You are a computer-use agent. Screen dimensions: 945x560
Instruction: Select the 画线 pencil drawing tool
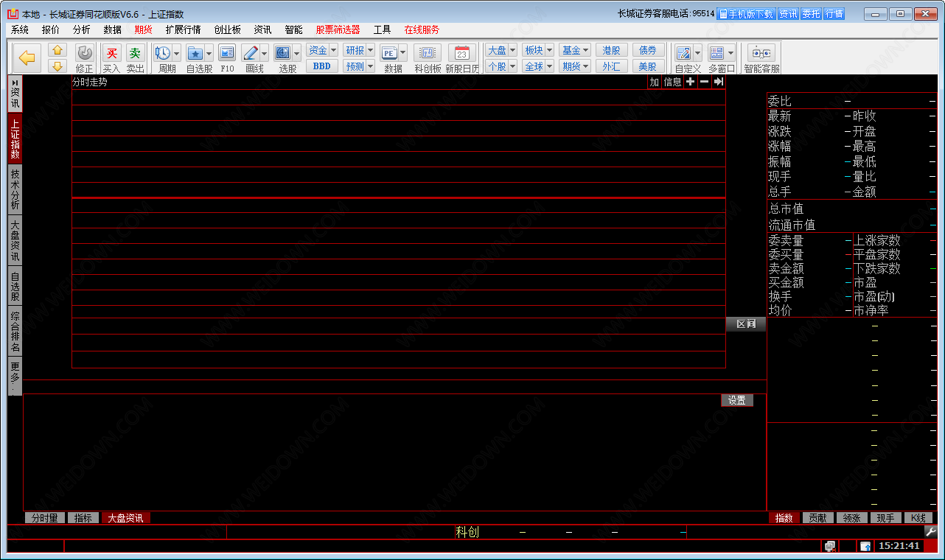[x=250, y=53]
